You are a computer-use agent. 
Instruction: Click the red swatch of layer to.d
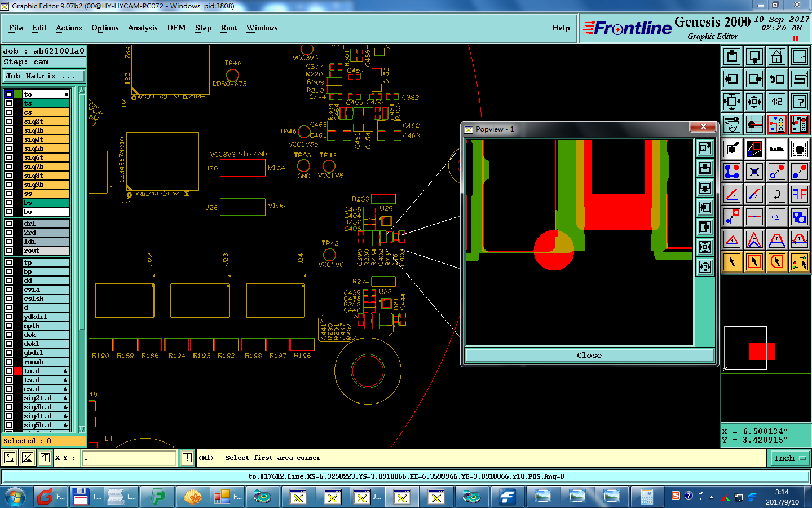point(18,371)
